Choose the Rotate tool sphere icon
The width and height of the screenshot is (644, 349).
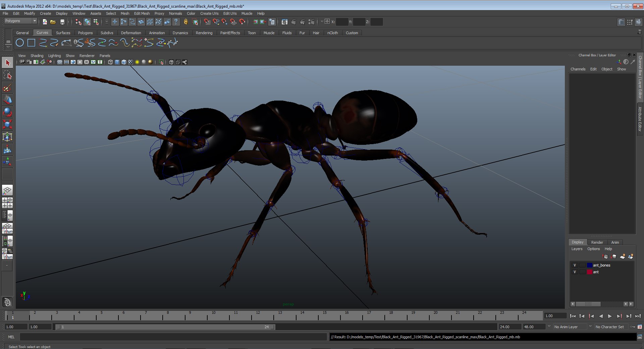tap(7, 112)
